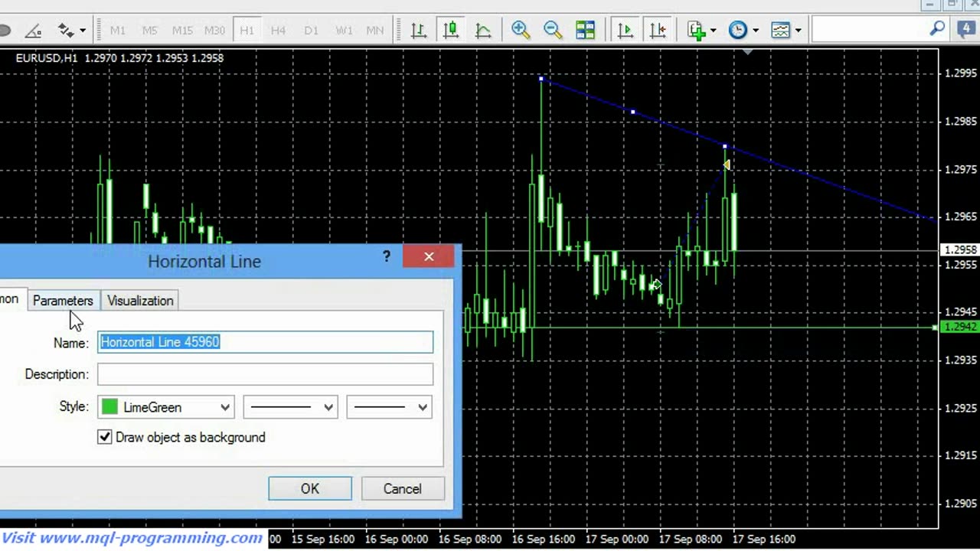The height and width of the screenshot is (551, 980).
Task: Click the 1.2942 price label
Action: click(x=960, y=328)
